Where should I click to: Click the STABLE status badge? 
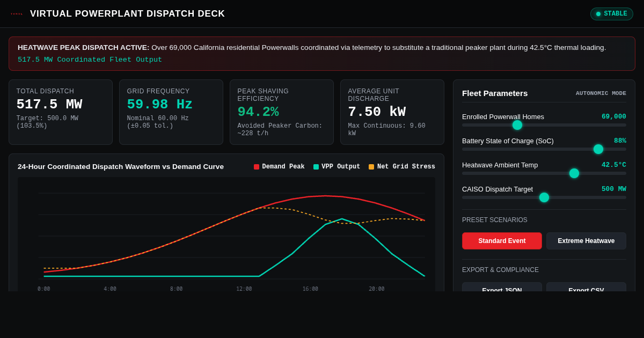[x=612, y=14]
